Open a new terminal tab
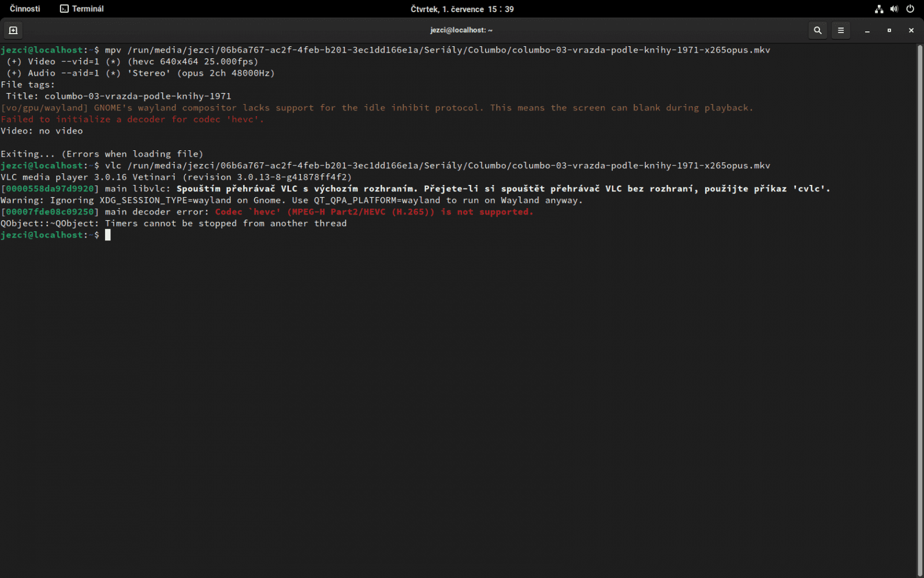 pyautogui.click(x=13, y=30)
